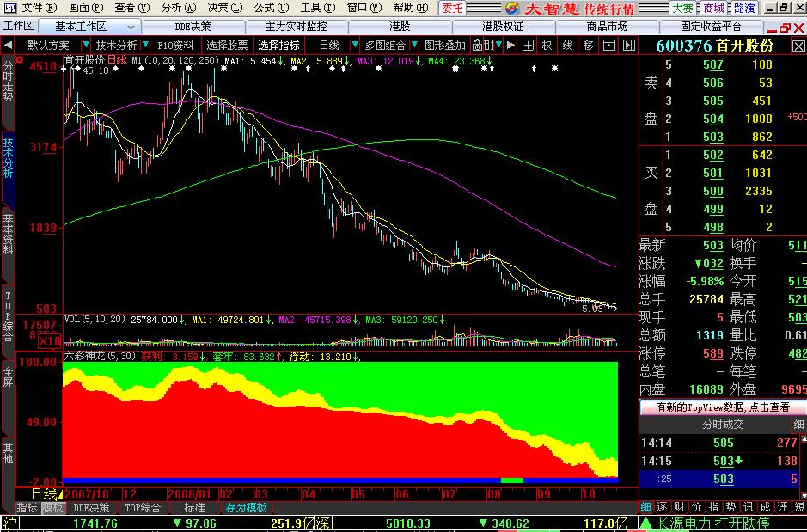Click the 线 drawing icon in chart toolbar
This screenshot has height=532, width=807.
(x=567, y=46)
